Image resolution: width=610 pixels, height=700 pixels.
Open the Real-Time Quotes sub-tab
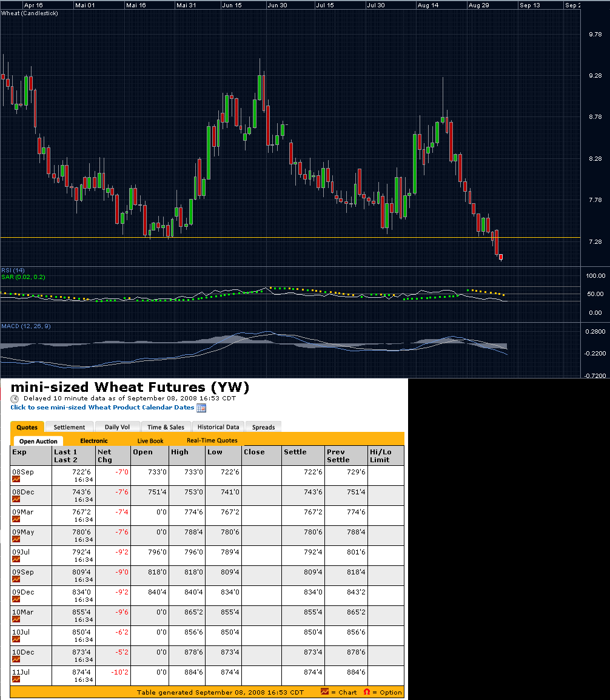pyautogui.click(x=212, y=440)
